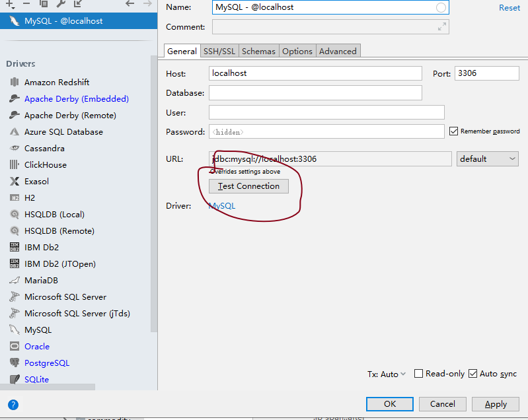The height and width of the screenshot is (420, 528).
Task: Click HSQLDB (Local) driver icon
Action: 15,215
